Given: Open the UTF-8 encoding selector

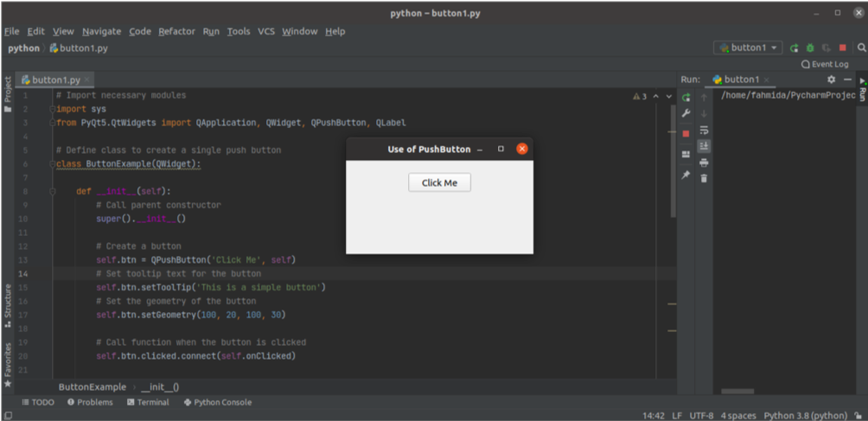Looking at the screenshot, I should click(701, 416).
